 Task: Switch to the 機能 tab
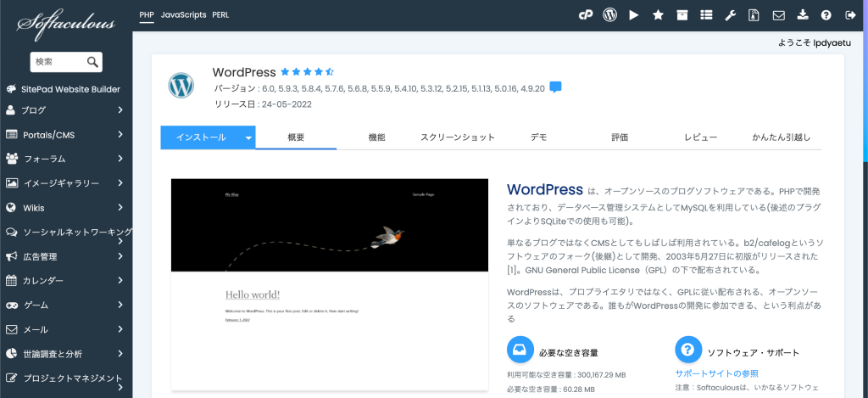pyautogui.click(x=376, y=137)
